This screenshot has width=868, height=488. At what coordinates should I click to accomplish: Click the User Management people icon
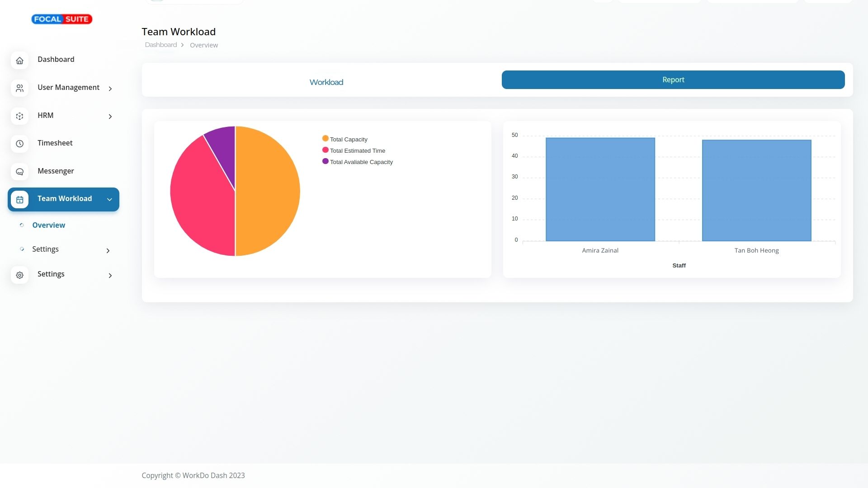(19, 89)
